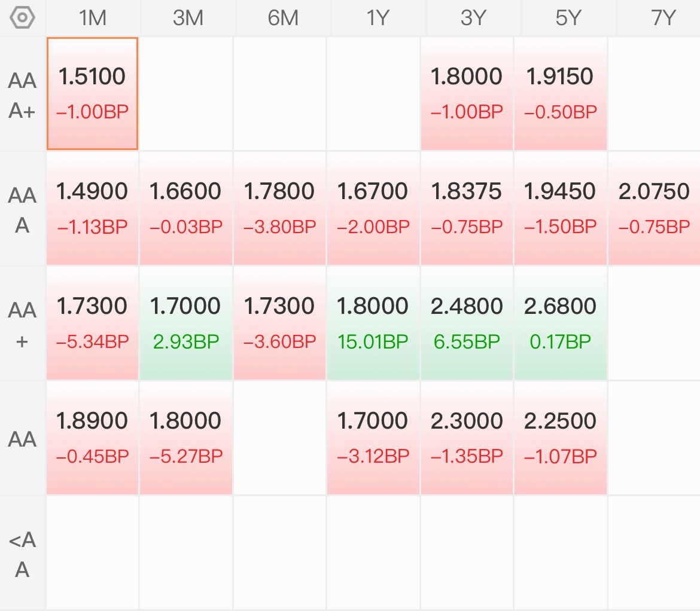Select the 1Y column header
This screenshot has width=700, height=611.
(x=378, y=18)
